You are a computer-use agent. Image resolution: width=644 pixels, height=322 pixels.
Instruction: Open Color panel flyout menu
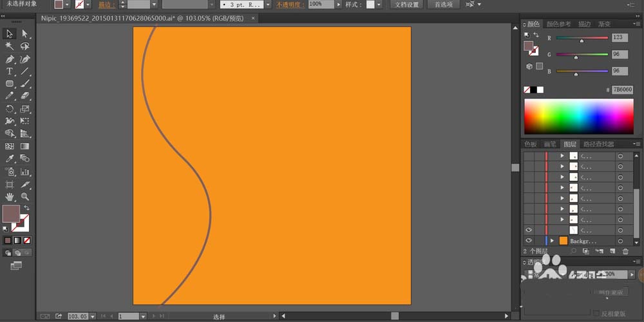pyautogui.click(x=637, y=24)
